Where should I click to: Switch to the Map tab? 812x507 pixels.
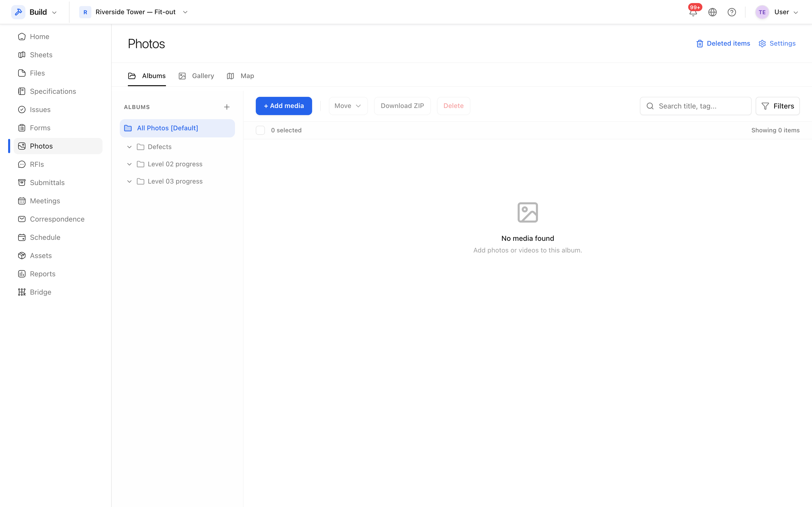(241, 76)
